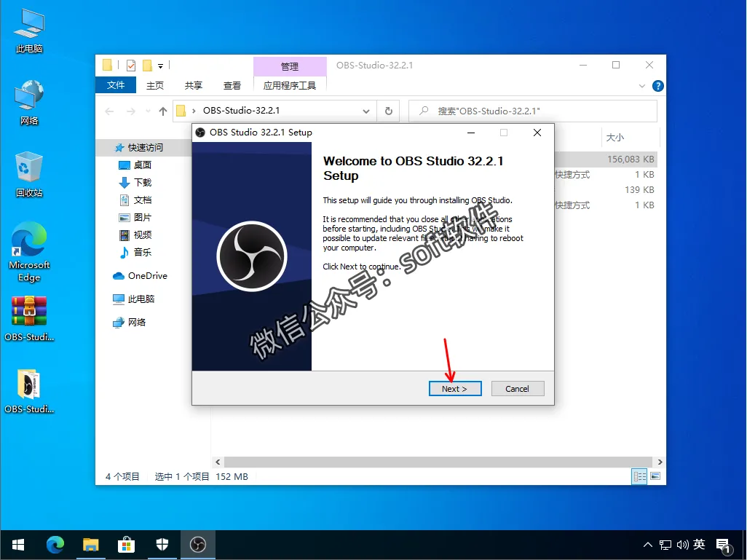Click OBS-Studio-32.2.1 in the address bar

coord(242,111)
